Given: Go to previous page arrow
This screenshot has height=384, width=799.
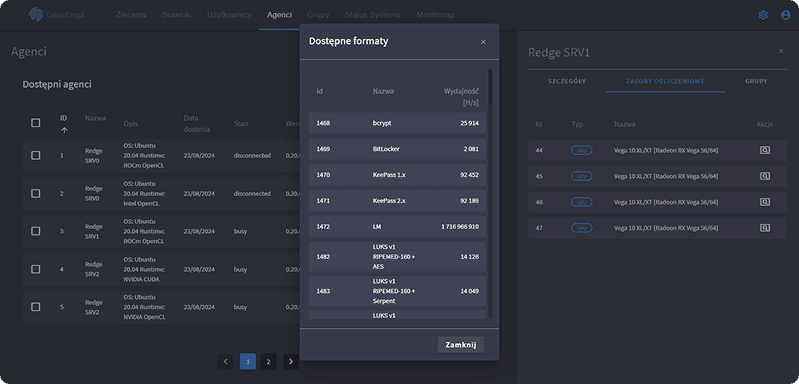Looking at the screenshot, I should tap(225, 362).
